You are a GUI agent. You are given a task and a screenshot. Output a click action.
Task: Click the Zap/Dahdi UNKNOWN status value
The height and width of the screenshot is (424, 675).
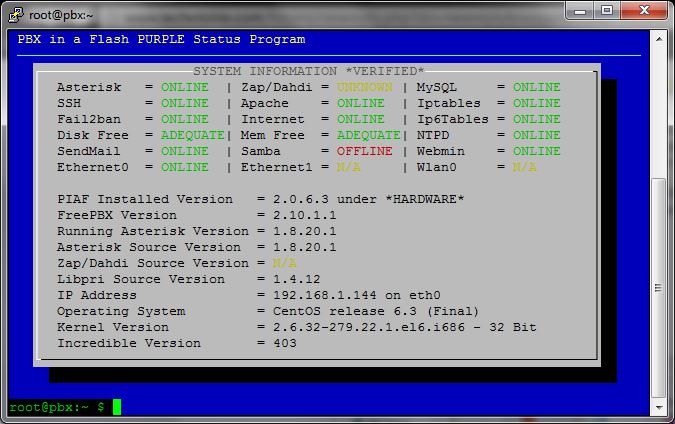click(x=364, y=87)
